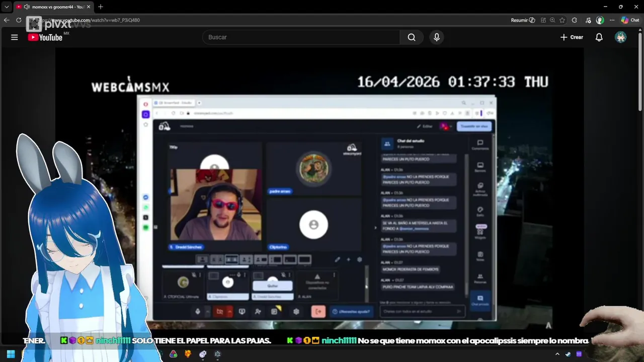
Task: Click the studio red camera-off icon in the video
Action: [220, 312]
